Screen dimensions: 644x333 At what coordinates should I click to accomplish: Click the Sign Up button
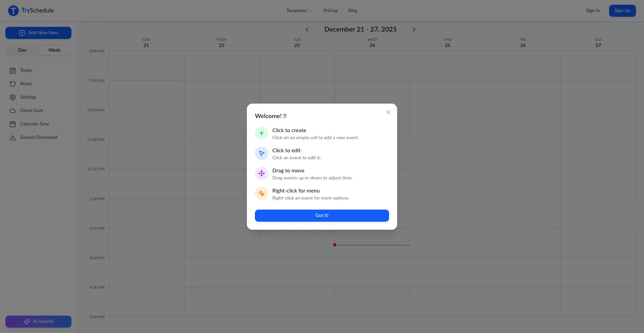coord(622,10)
